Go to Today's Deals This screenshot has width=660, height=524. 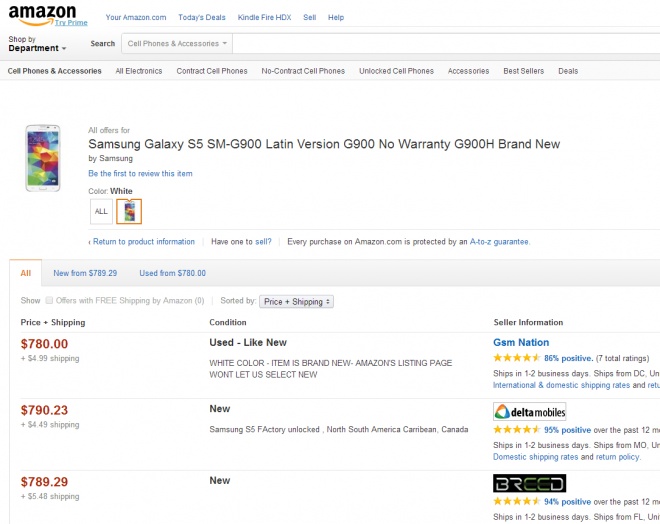[x=202, y=17]
